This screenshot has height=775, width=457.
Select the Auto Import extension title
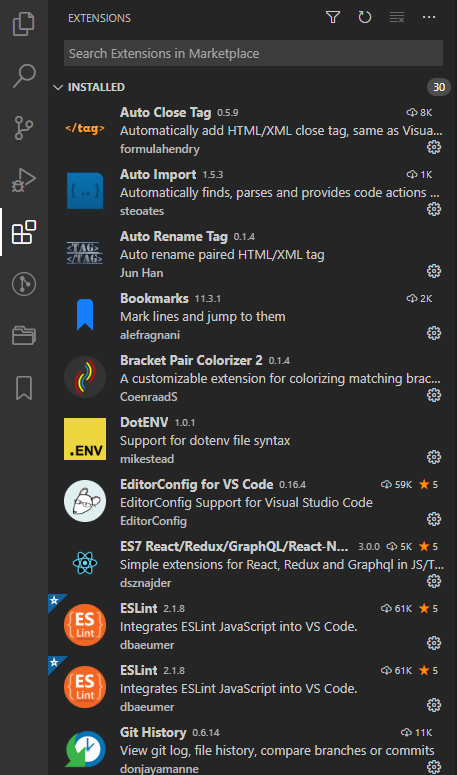[x=158, y=174]
